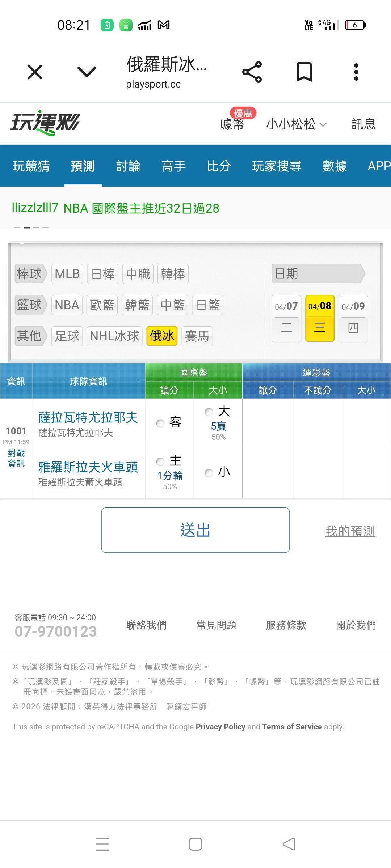
Task: Open the 討論 navigation tab
Action: [x=128, y=166]
